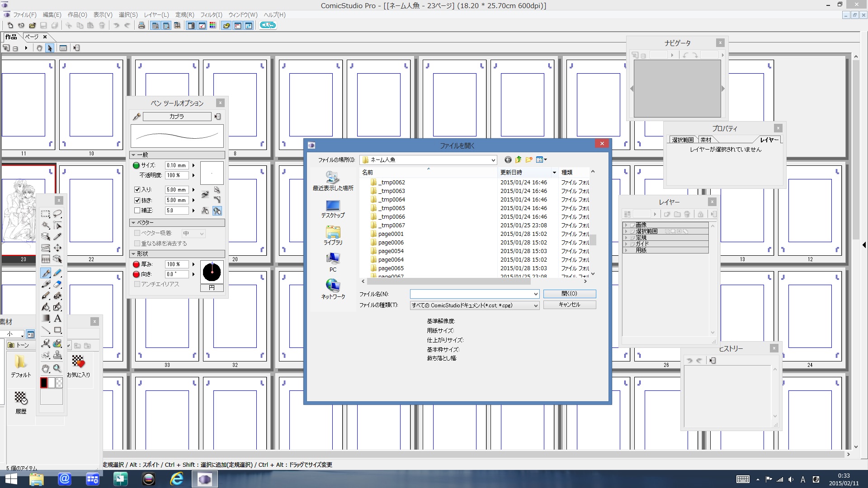Select the Text tool
The width and height of the screenshot is (868, 488).
tap(57, 319)
